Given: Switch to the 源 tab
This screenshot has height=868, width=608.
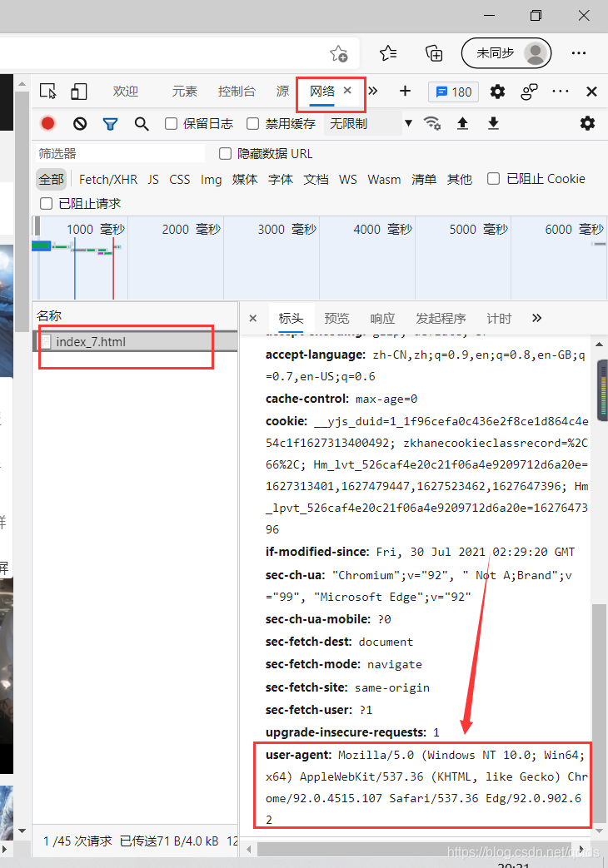Looking at the screenshot, I should [x=282, y=92].
